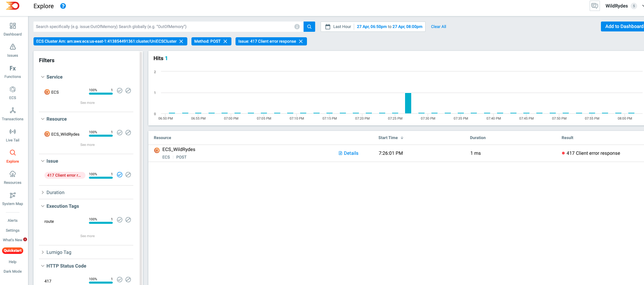Click Add to Dashboard
Image resolution: width=644 pixels, height=285 pixels.
point(622,26)
